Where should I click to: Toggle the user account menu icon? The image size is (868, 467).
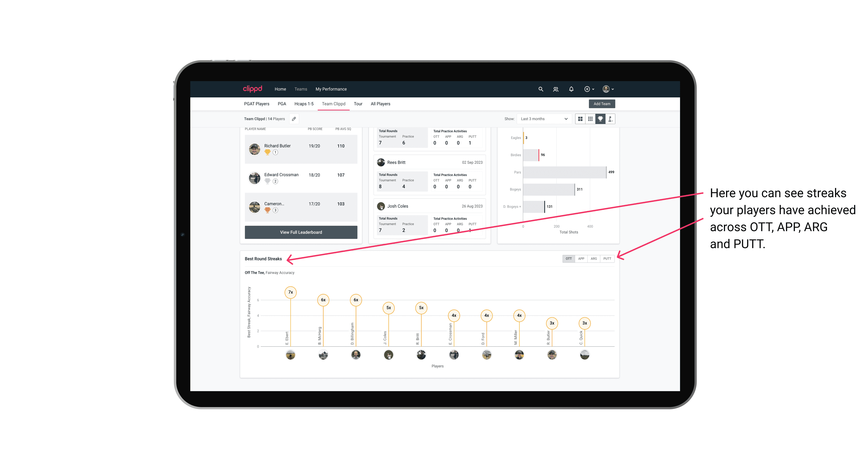pyautogui.click(x=609, y=89)
